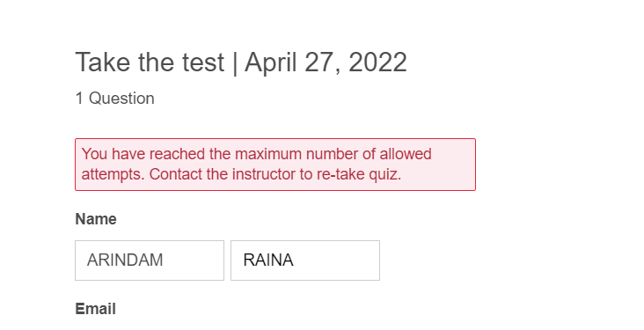
Task: Select the Email field label
Action: click(95, 309)
